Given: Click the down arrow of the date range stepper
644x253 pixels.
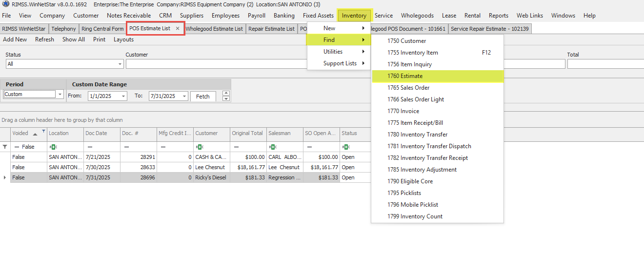Looking at the screenshot, I should coord(226,98).
